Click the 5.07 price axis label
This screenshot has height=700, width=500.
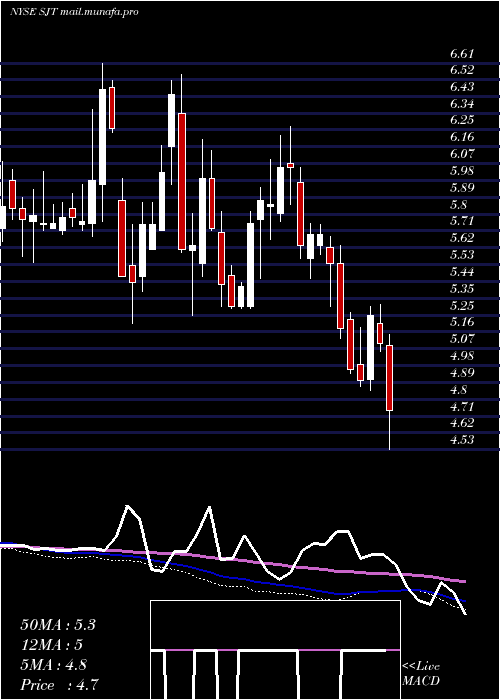462,339
